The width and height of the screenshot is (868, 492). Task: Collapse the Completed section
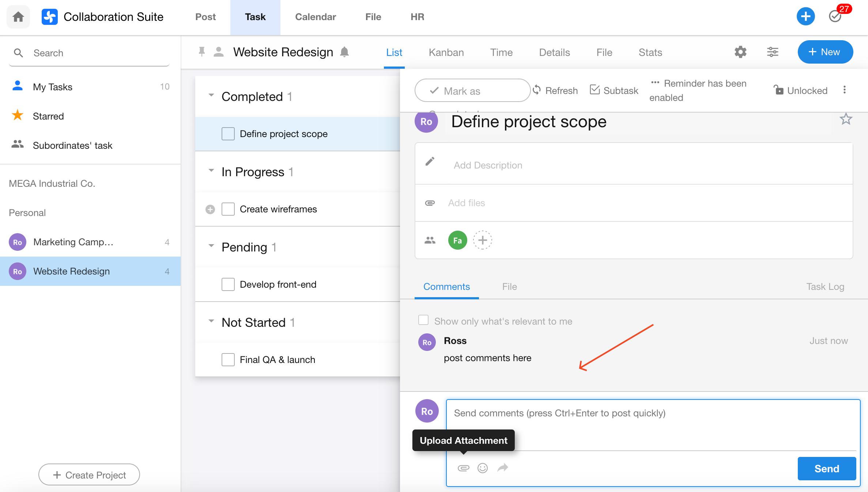point(211,95)
